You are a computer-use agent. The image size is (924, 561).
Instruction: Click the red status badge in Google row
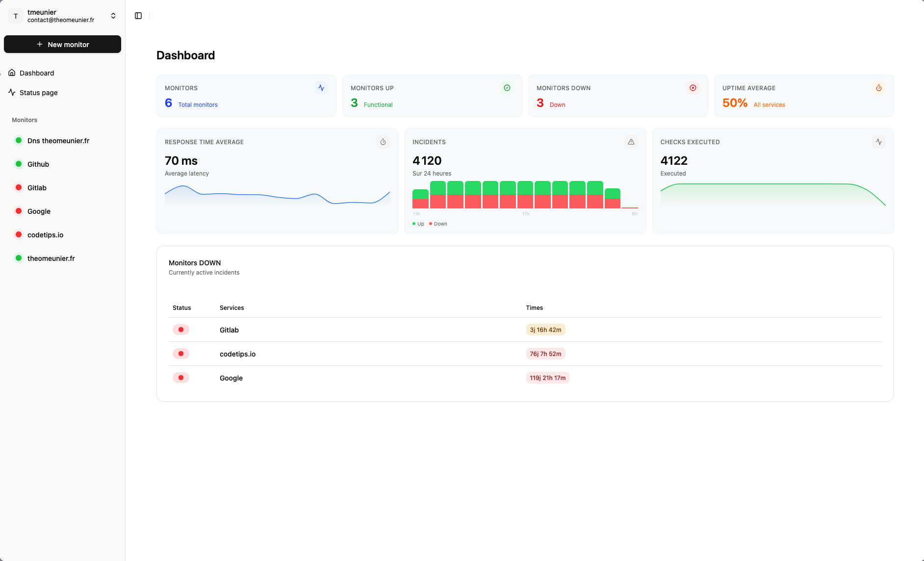pyautogui.click(x=181, y=378)
